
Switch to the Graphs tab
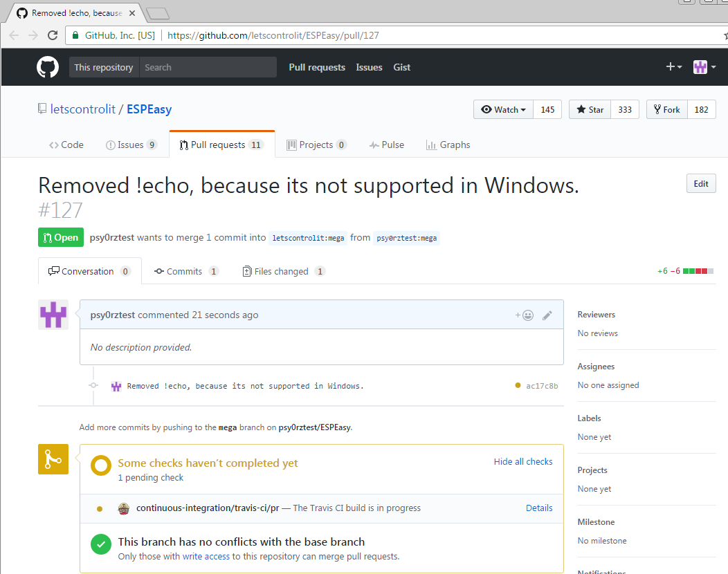[x=448, y=145]
